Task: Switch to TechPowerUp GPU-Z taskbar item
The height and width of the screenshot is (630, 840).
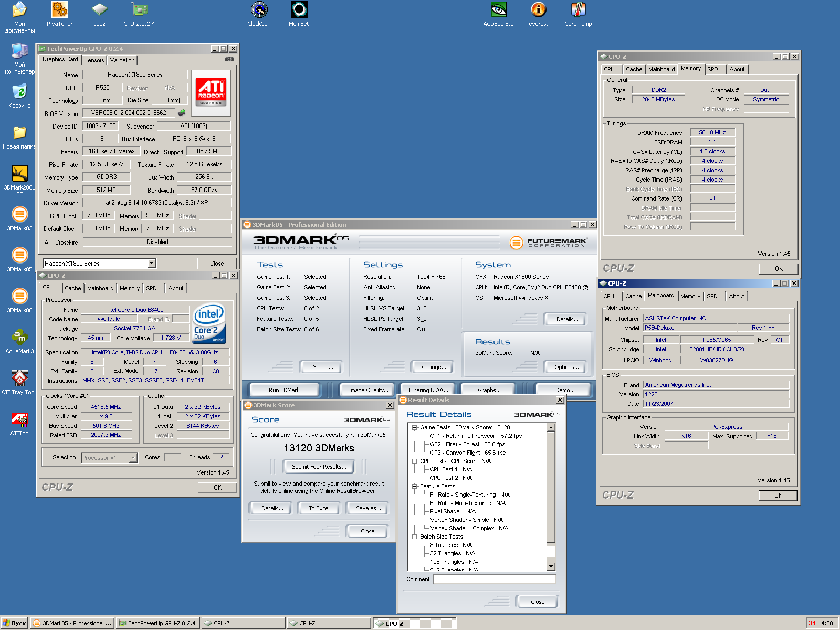Action: (x=157, y=623)
